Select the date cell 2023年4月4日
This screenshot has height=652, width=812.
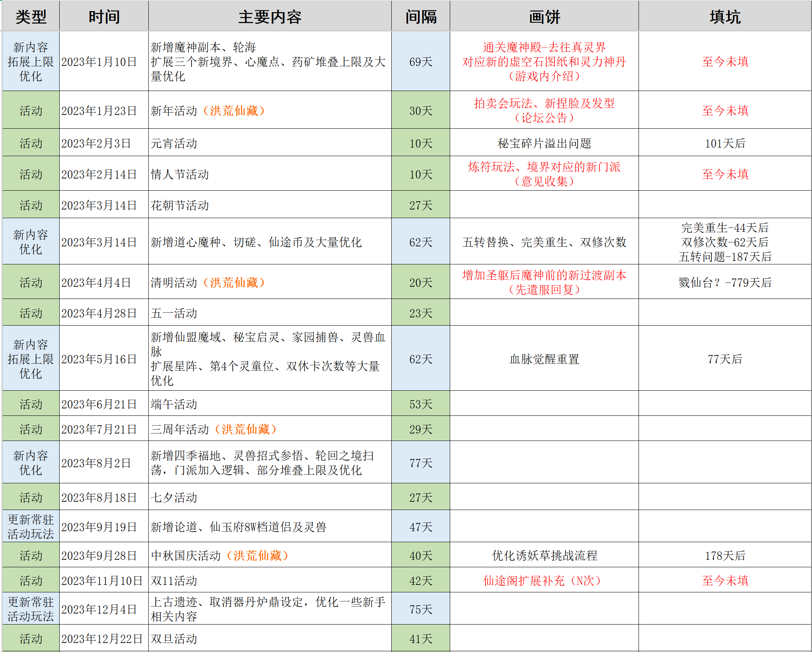[x=104, y=282]
